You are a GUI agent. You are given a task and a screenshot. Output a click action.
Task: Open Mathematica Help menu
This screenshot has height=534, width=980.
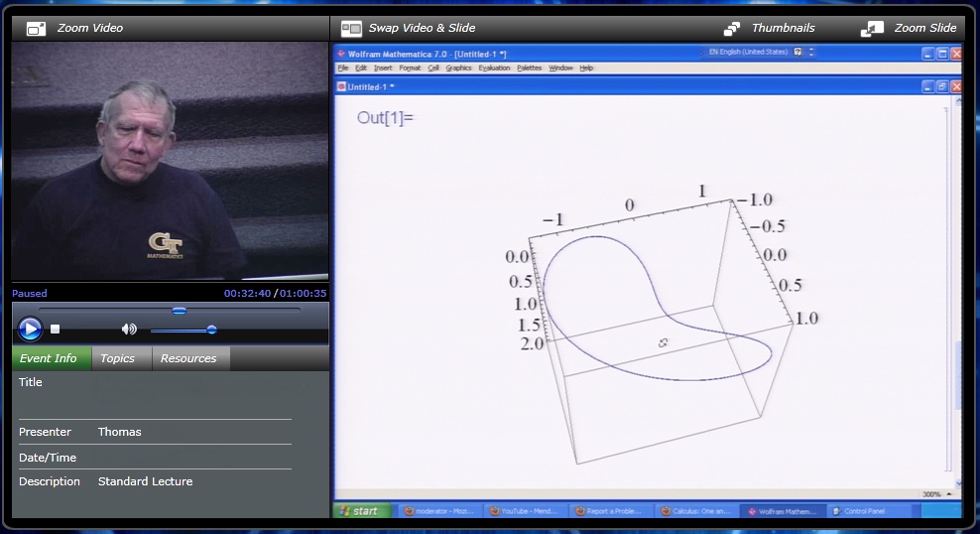[586, 67]
